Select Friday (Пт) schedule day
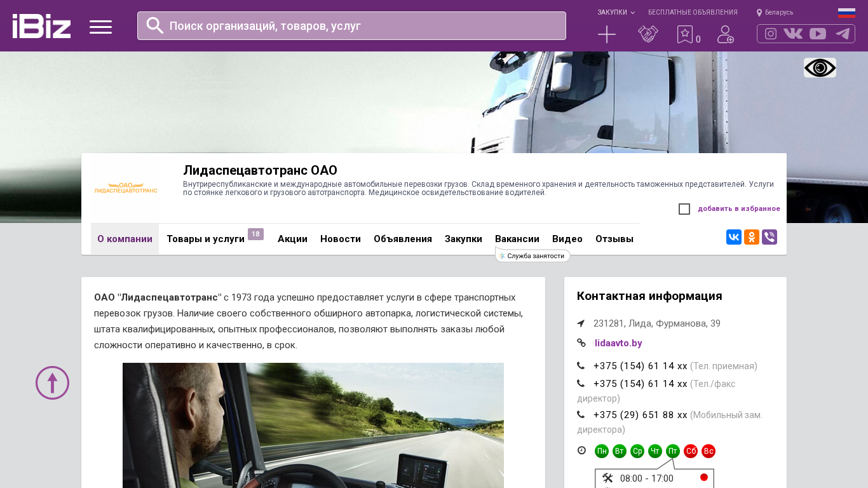This screenshot has width=868, height=488. 673,451
